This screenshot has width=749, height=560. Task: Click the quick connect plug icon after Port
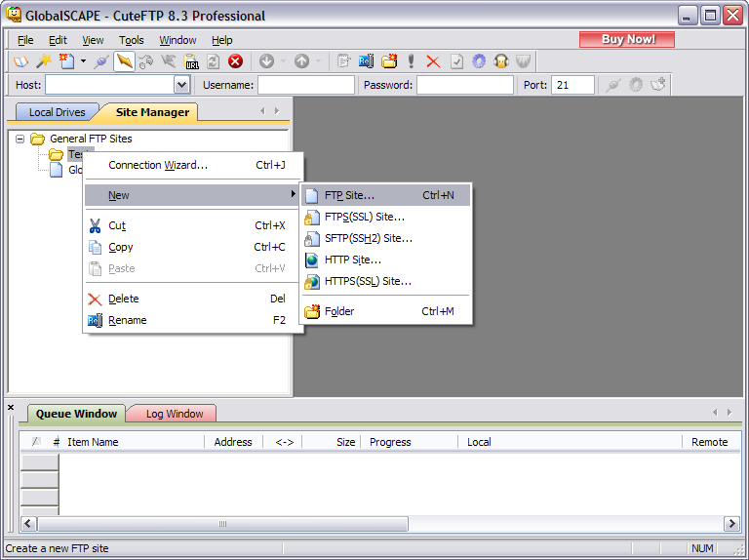[x=613, y=85]
